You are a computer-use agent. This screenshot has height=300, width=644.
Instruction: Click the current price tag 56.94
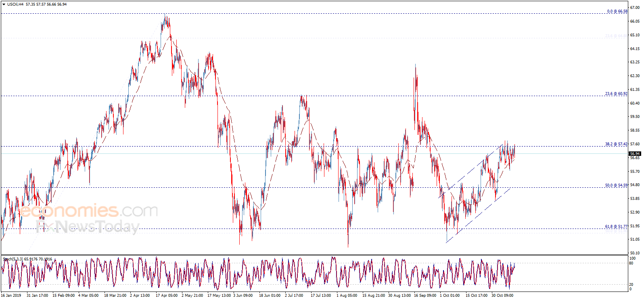point(635,154)
